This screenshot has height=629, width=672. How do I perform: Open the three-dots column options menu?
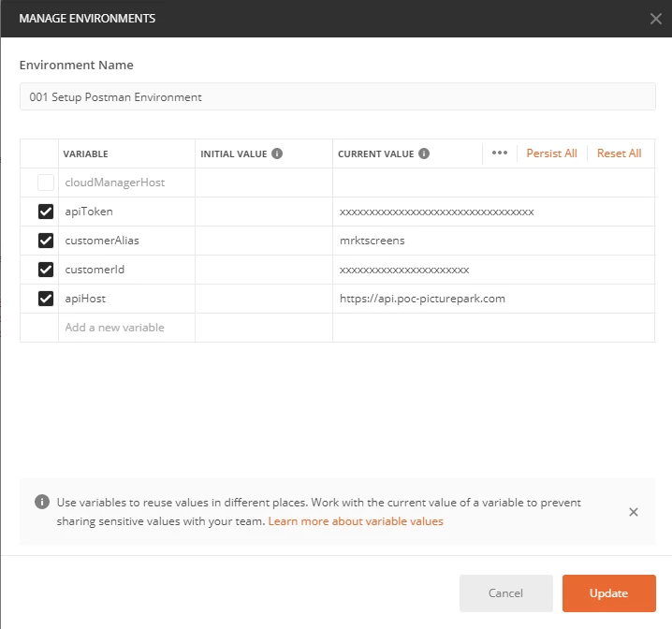(x=500, y=153)
